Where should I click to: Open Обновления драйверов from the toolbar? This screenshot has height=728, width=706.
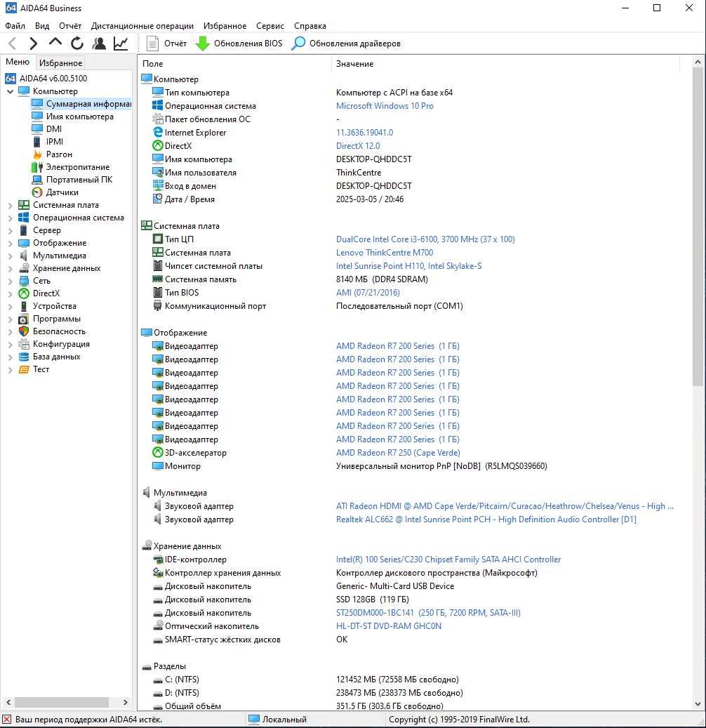346,44
